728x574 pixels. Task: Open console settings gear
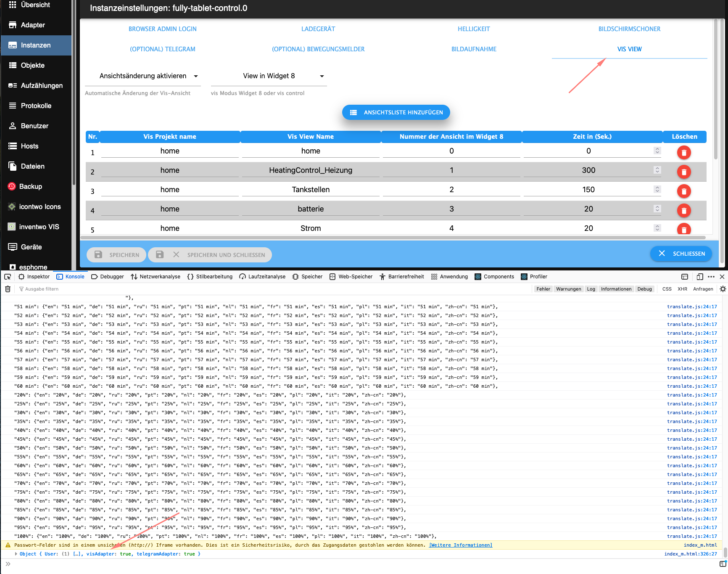[723, 289]
